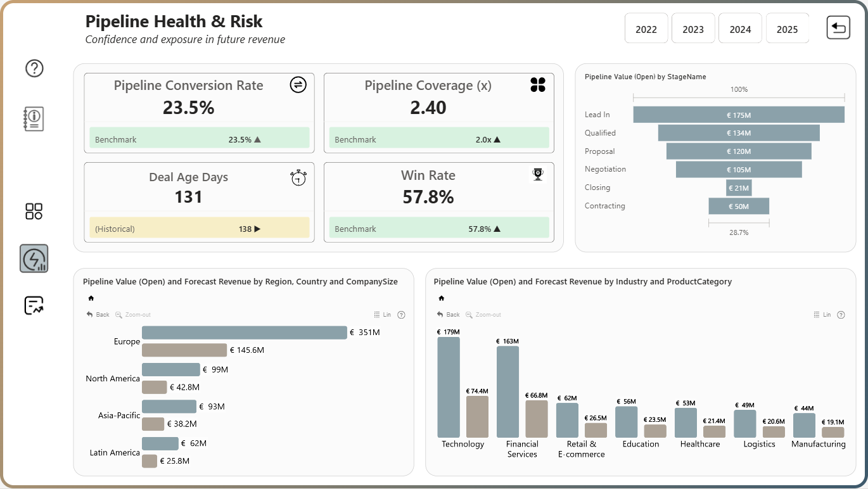
Task: Click Zoom-out in the Region chart
Action: click(133, 315)
